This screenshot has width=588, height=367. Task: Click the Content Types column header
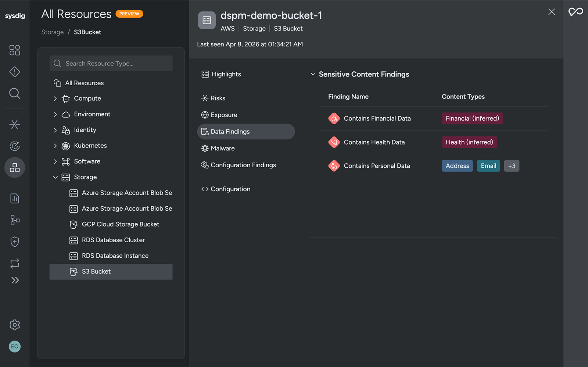tap(463, 97)
